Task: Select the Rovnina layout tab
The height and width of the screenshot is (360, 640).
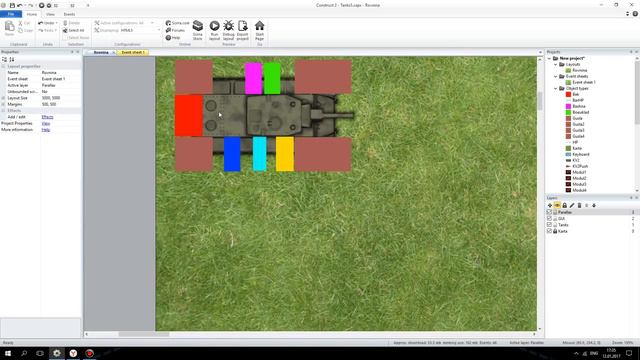Action: tap(101, 53)
